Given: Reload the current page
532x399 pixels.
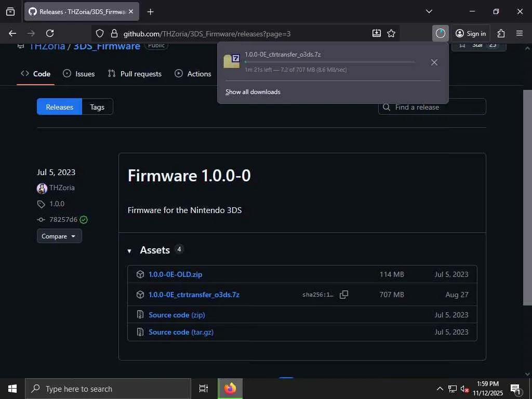Looking at the screenshot, I should click(x=50, y=33).
